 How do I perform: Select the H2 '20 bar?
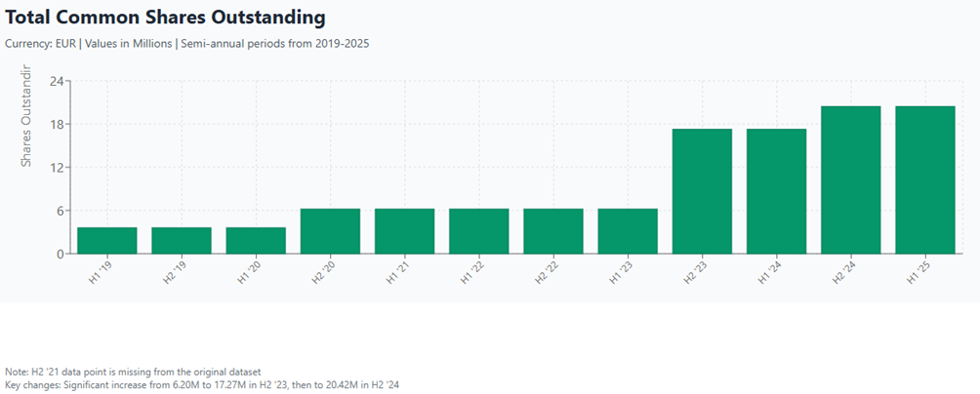[330, 231]
